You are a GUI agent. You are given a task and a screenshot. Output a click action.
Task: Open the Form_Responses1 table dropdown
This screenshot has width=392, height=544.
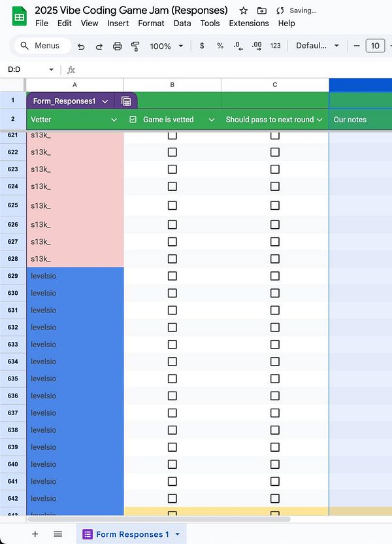pyautogui.click(x=104, y=101)
